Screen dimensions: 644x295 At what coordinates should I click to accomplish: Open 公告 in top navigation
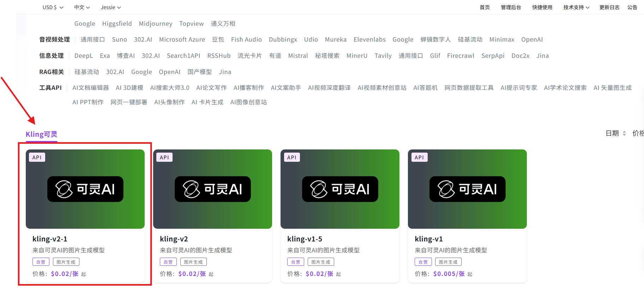coord(632,7)
